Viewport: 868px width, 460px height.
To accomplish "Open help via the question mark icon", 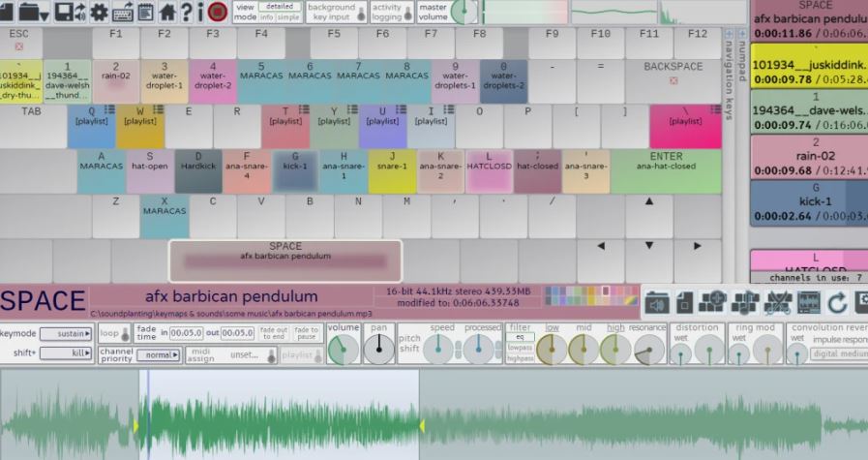I will 187,12.
